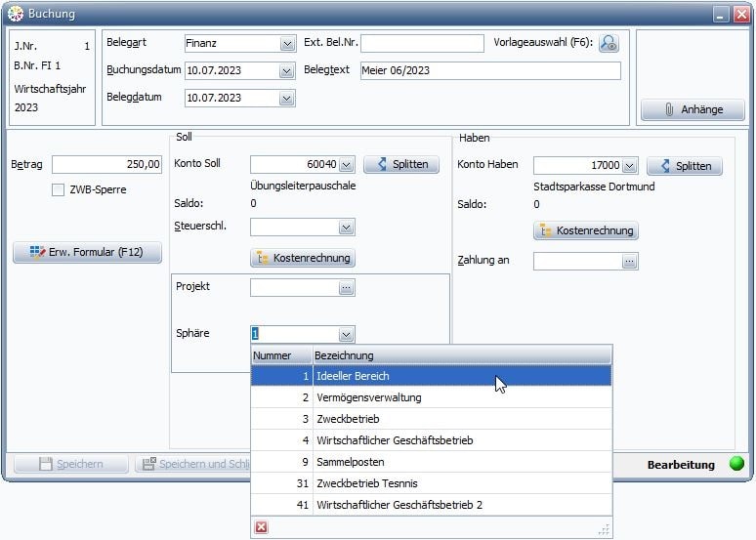756x540 pixels.
Task: Expand the Belegart dropdown
Action: pos(287,43)
